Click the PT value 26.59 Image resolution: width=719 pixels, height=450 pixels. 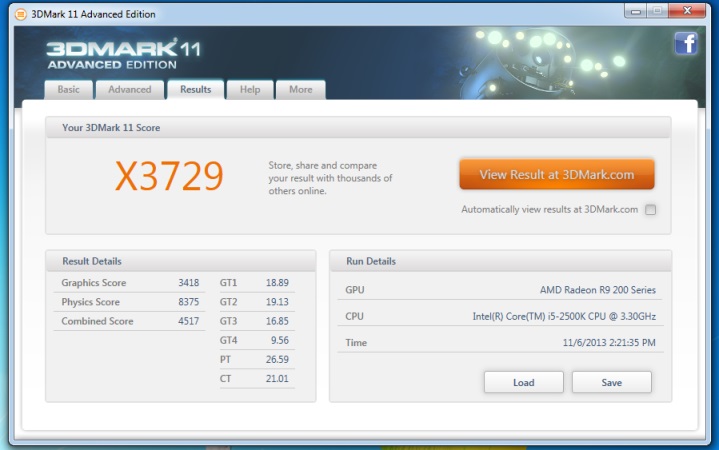click(x=277, y=360)
